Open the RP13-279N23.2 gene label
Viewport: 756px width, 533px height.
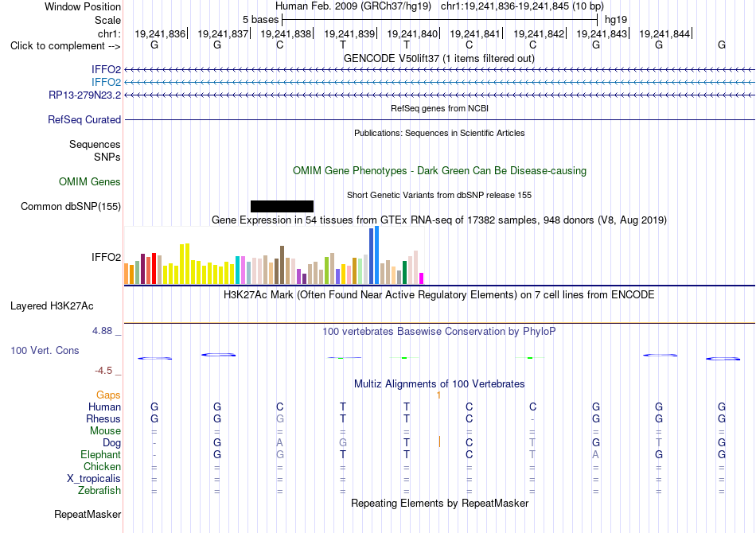(x=85, y=95)
